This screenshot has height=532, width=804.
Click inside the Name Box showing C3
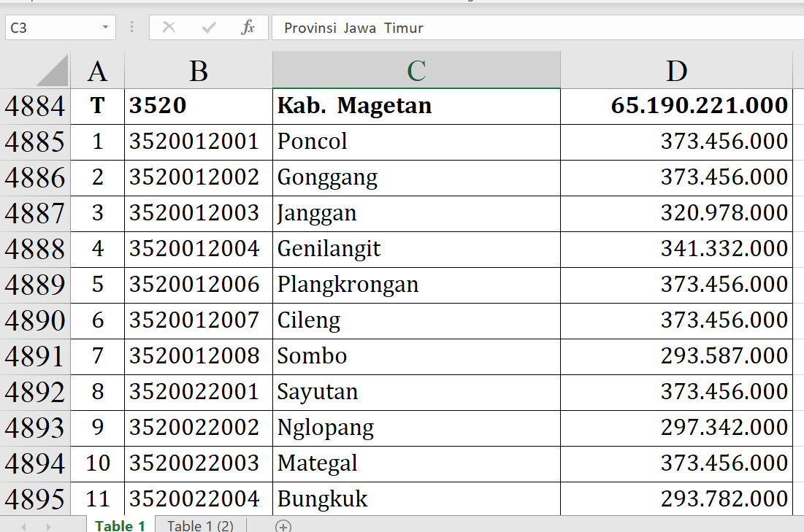click(x=51, y=28)
